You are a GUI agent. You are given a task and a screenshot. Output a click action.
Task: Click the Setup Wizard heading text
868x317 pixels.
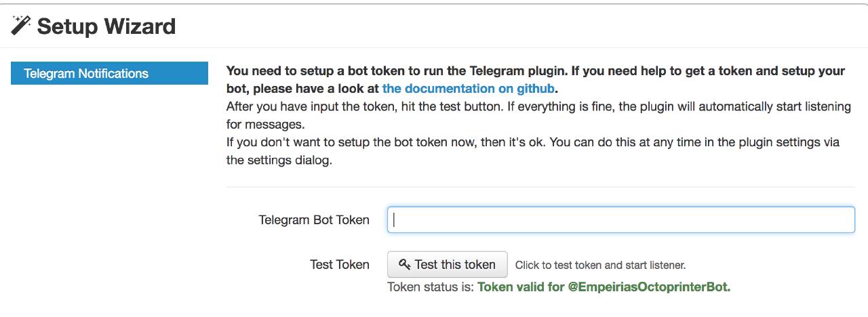(x=106, y=26)
